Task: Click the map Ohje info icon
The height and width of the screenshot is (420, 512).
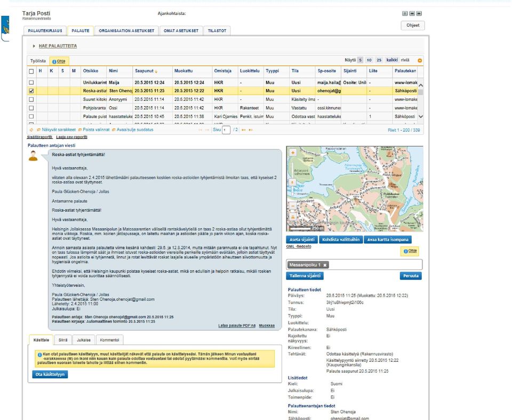Action: pyautogui.click(x=405, y=251)
